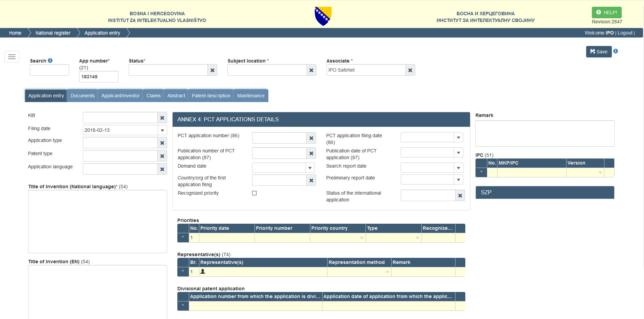Switch to the Claims tab

coord(153,96)
